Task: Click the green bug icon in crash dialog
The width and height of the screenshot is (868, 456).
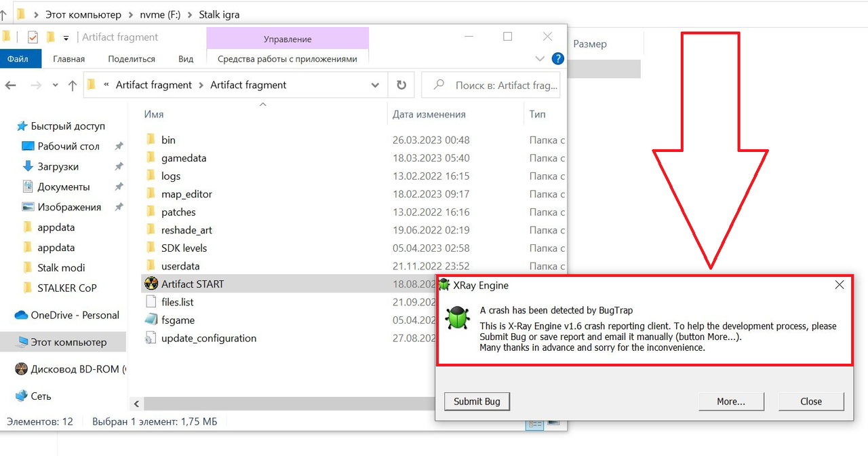Action: point(458,319)
